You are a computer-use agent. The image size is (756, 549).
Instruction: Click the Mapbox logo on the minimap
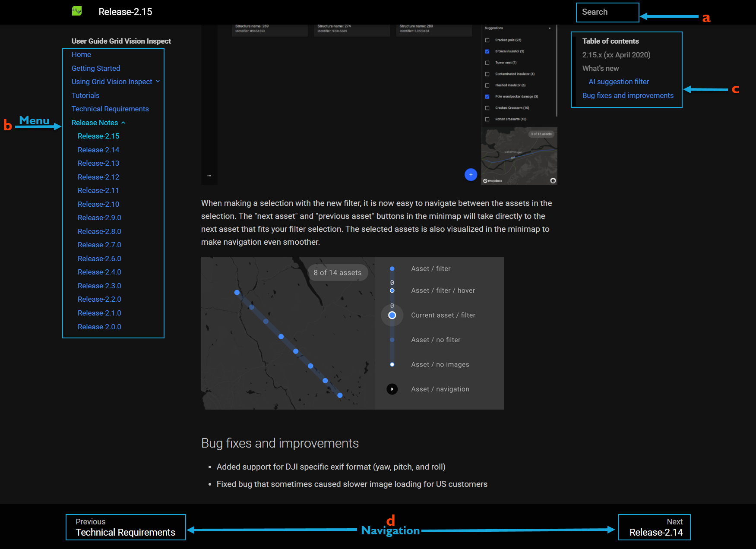click(493, 181)
